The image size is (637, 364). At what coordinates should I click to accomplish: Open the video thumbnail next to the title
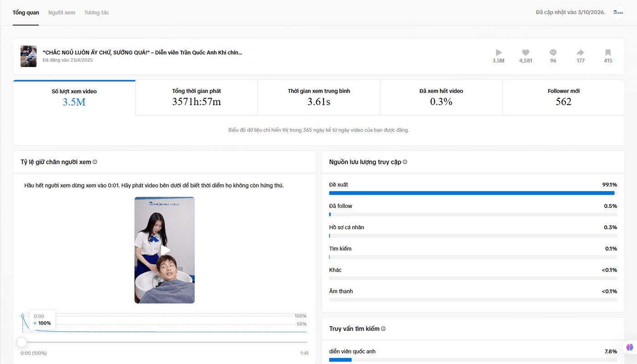(x=29, y=56)
